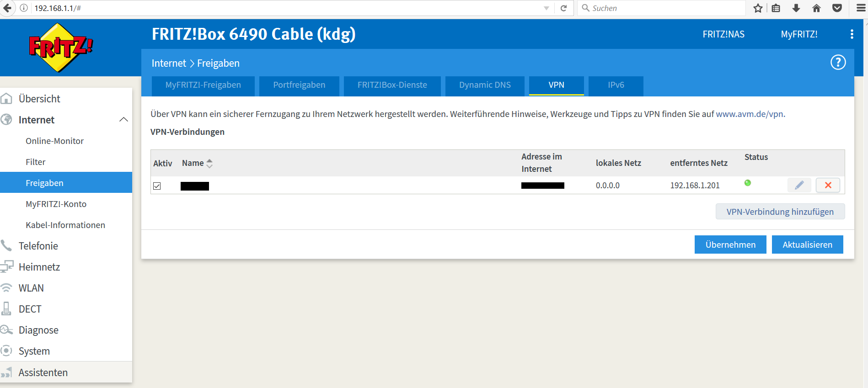The image size is (868, 388).
Task: Click the entferntes Netz value 192.168.1.201
Action: click(695, 185)
